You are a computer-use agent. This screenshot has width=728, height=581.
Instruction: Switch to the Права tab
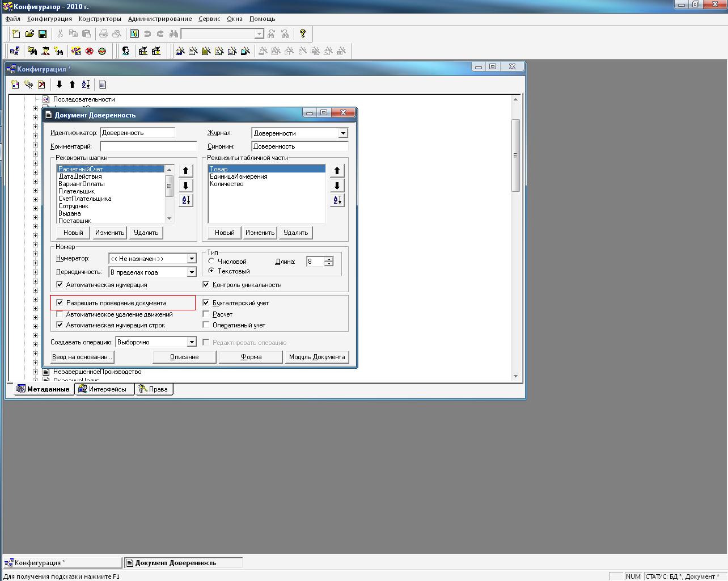pyautogui.click(x=154, y=389)
